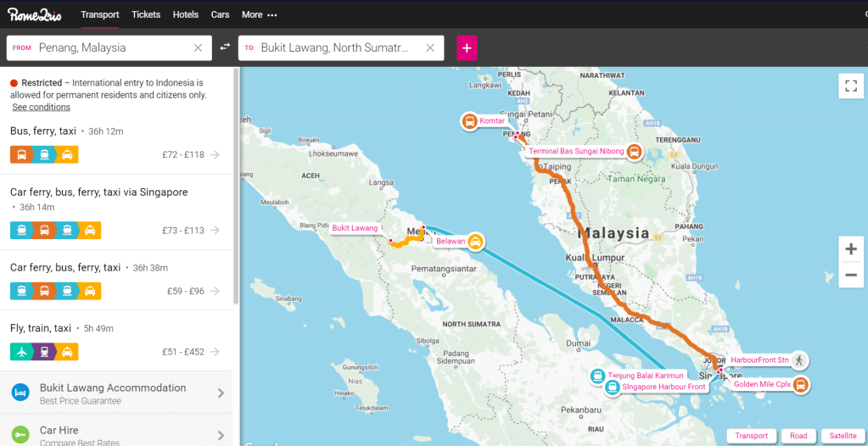This screenshot has width=868, height=446.
Task: Click the Komtar bus stop marker
Action: coord(469,121)
